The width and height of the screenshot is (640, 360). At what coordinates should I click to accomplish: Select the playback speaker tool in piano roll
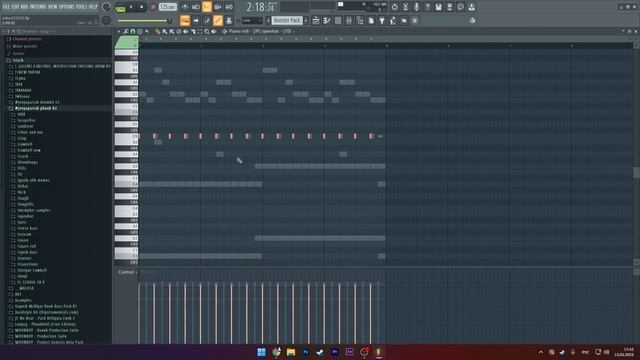[x=214, y=31]
